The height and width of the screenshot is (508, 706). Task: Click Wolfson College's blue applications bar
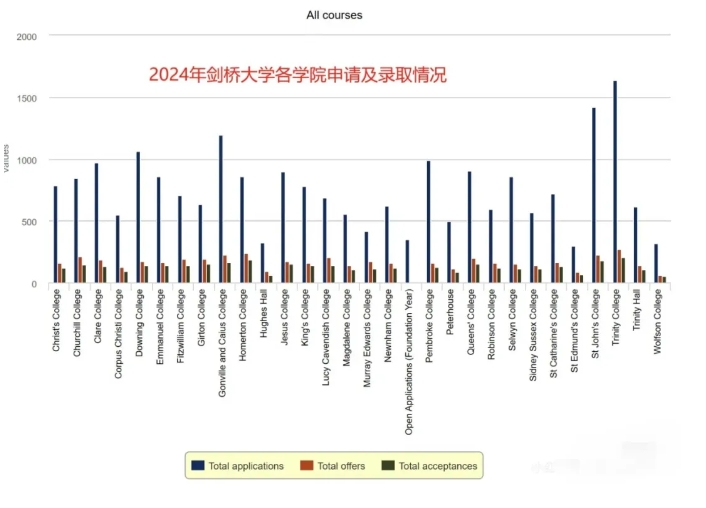coord(656,263)
